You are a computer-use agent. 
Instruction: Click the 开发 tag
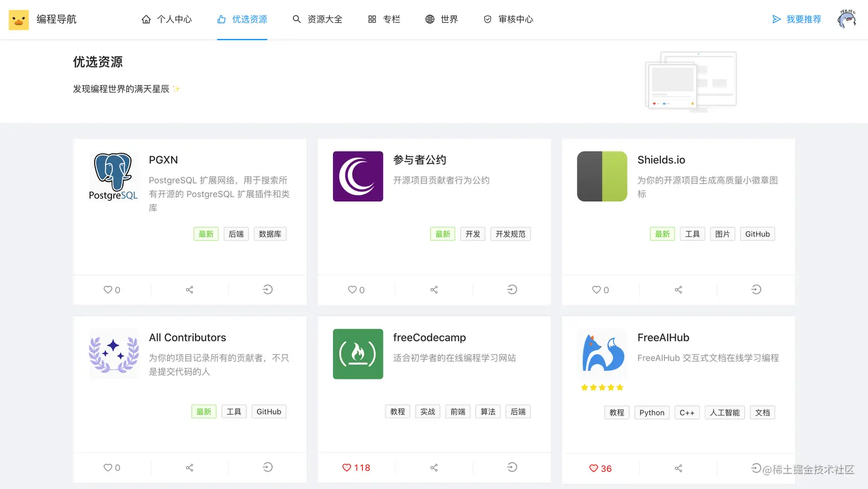click(x=473, y=234)
